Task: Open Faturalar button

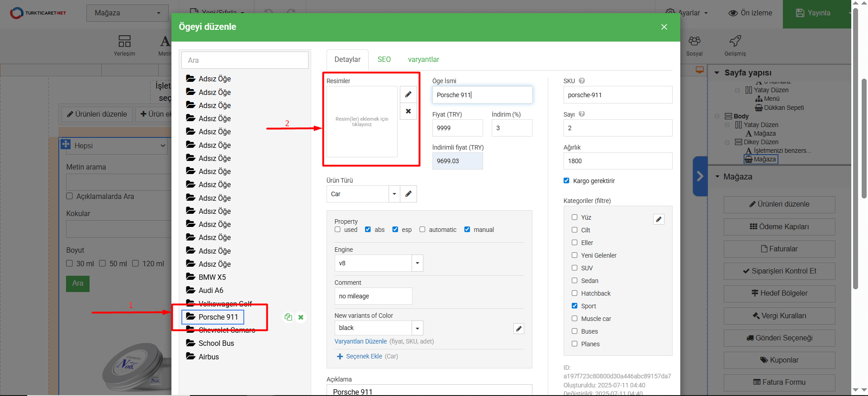Action: [779, 249]
